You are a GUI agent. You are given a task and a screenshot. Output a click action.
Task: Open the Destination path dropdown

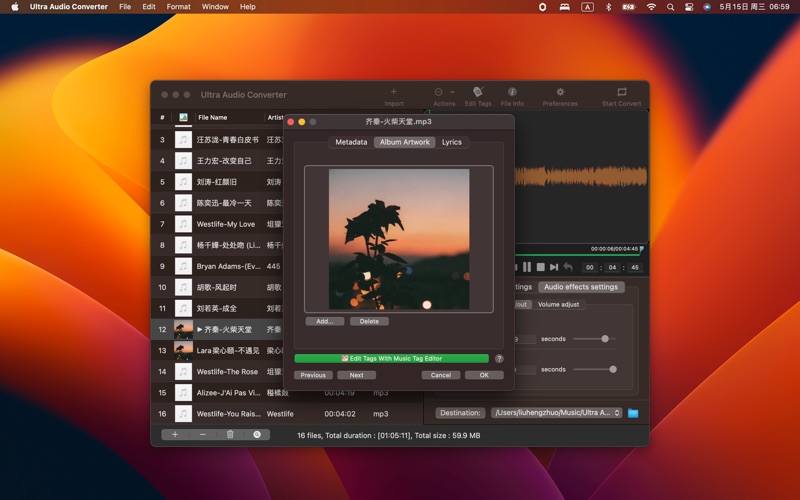click(x=556, y=413)
